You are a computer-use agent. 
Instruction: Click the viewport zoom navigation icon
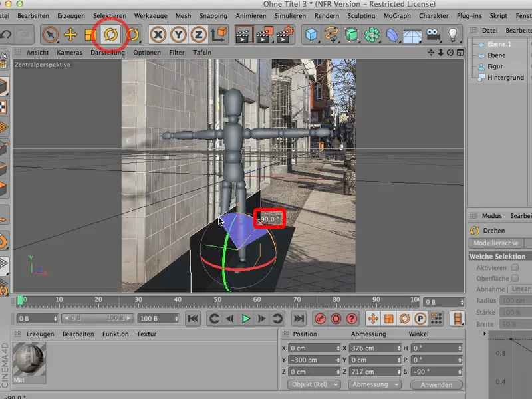[440, 53]
